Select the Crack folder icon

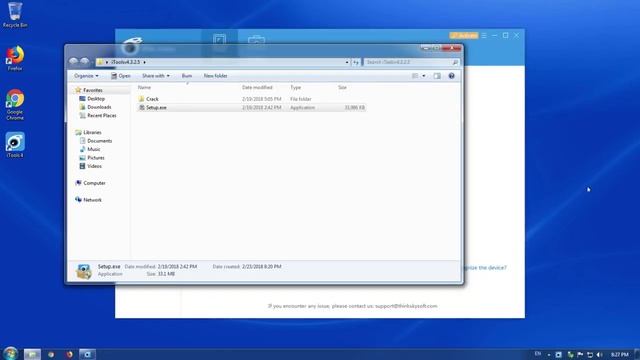[x=141, y=99]
